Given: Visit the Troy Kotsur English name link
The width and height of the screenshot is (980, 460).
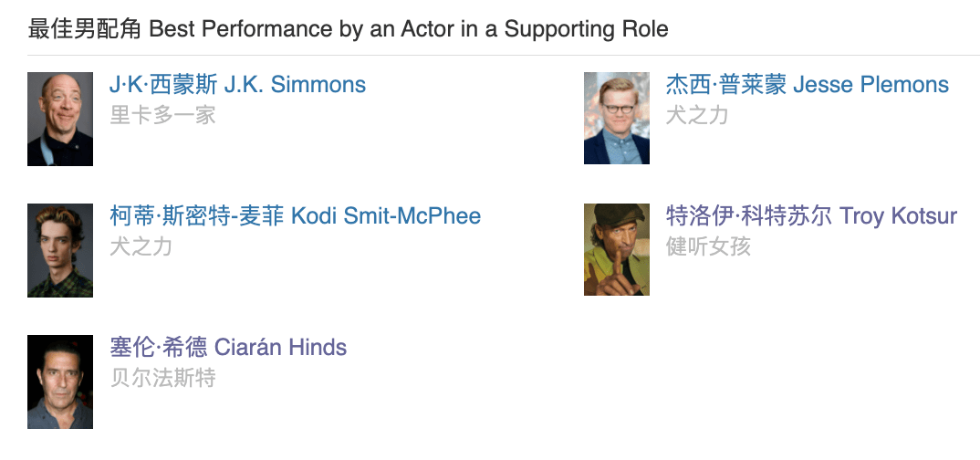Looking at the screenshot, I should (x=898, y=216).
